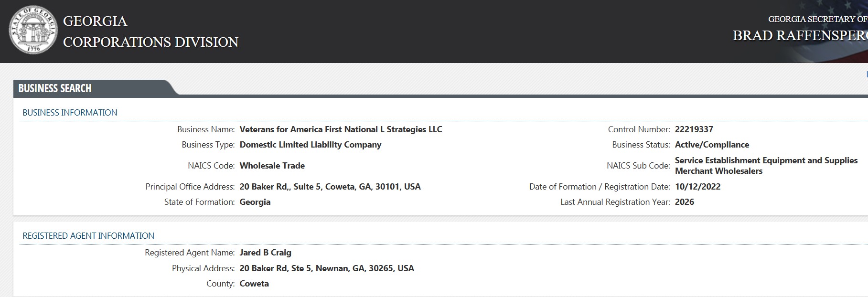Click the Domestic Limited Liability Company text
Viewport: 868px width, 297px height.
click(310, 145)
